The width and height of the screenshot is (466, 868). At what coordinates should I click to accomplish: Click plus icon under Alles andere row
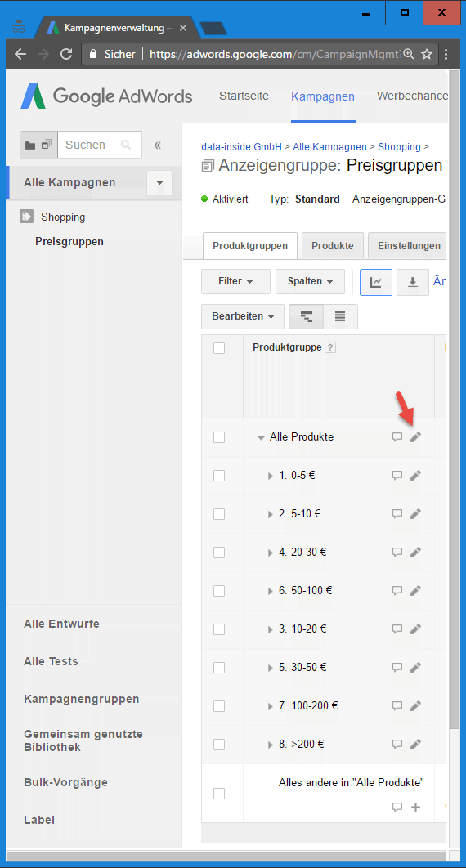point(415,807)
